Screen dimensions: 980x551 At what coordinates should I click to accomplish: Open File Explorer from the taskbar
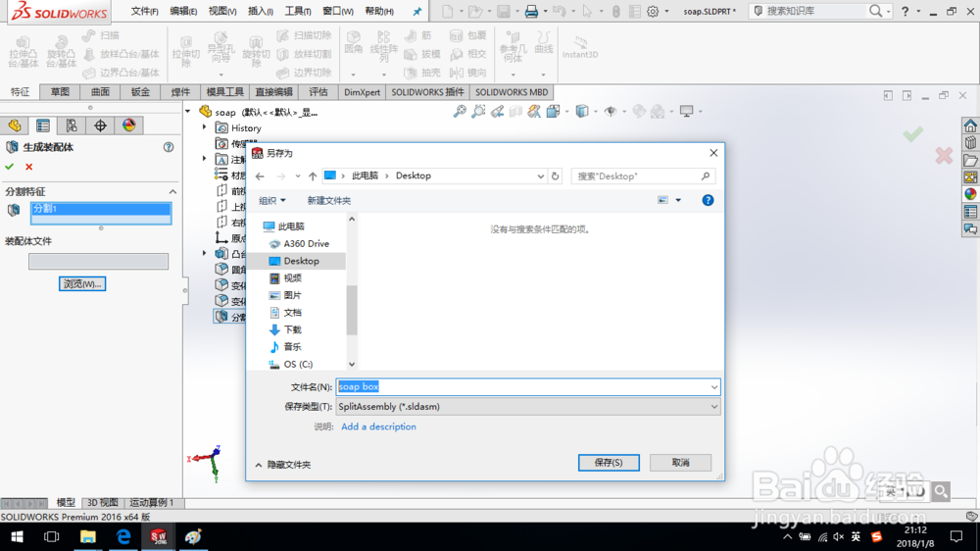coord(87,536)
